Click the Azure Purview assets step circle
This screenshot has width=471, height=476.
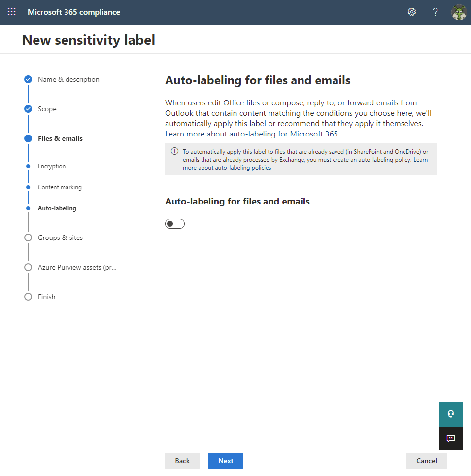(x=28, y=267)
